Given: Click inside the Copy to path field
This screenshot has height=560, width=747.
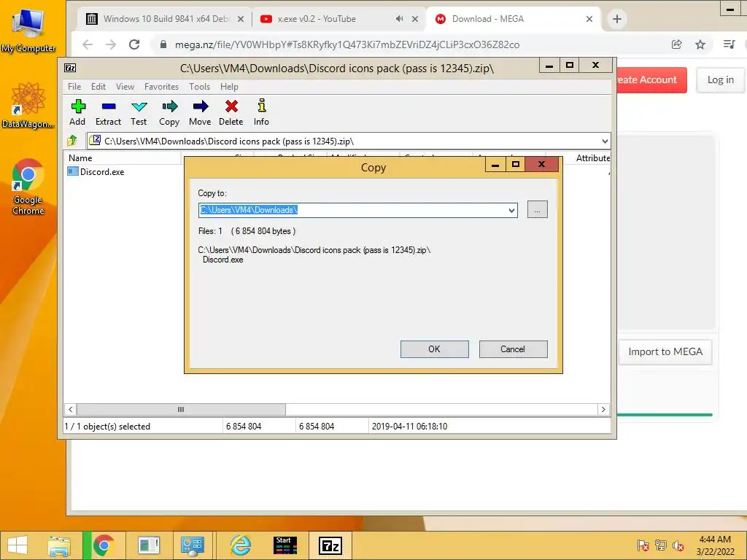Looking at the screenshot, I should tap(352, 210).
